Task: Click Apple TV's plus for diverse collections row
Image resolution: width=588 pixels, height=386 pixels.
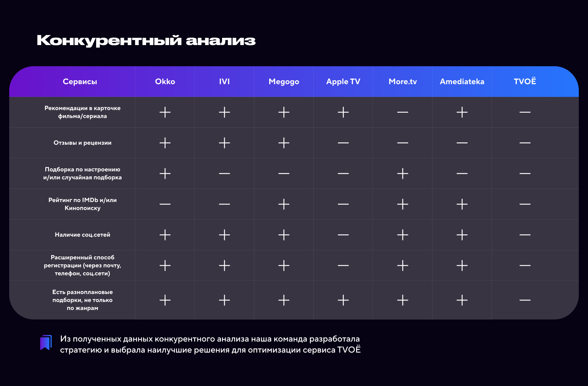Action: tap(343, 300)
